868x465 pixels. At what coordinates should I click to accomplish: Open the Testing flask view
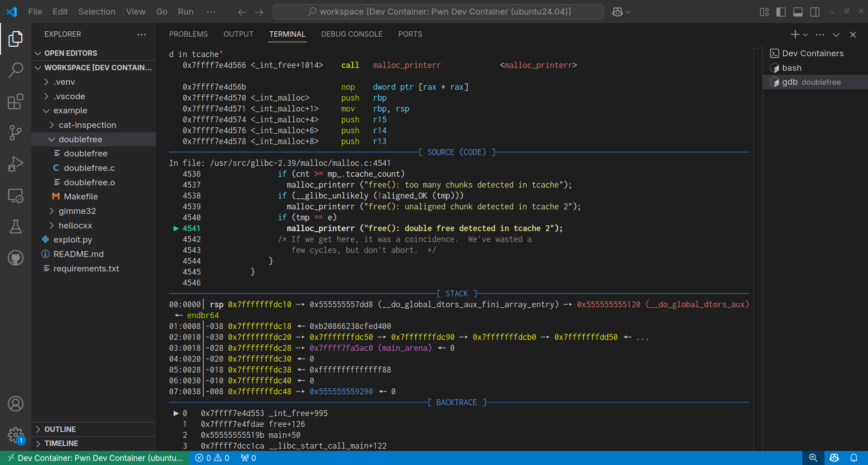(15, 227)
